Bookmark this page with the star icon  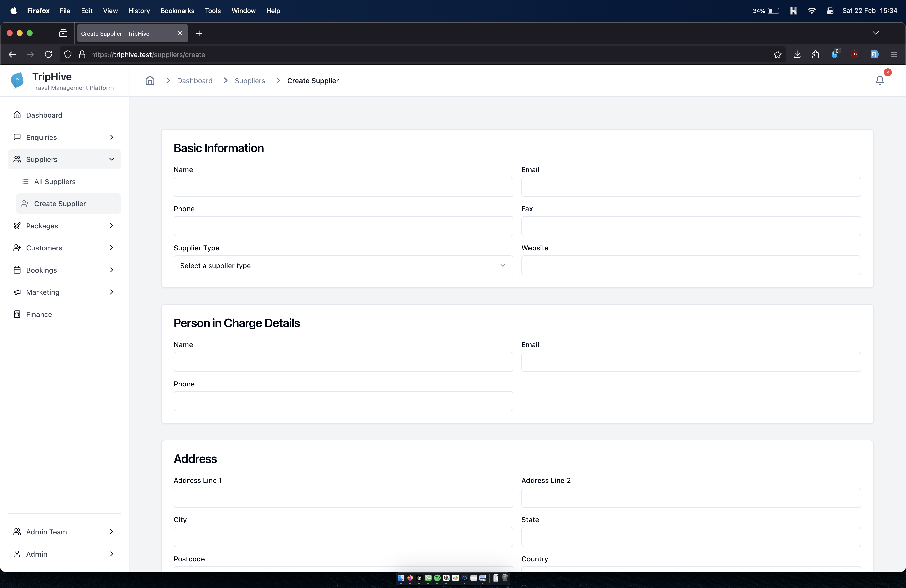point(777,54)
